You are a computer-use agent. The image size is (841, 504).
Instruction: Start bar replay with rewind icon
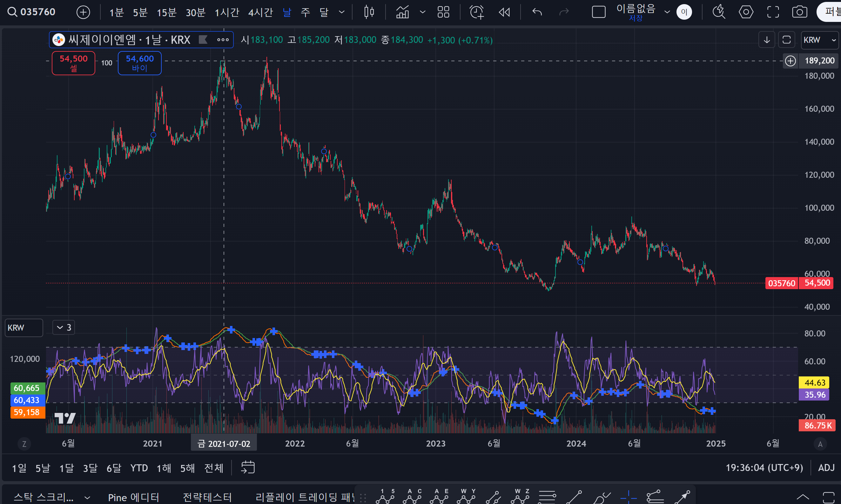pos(504,12)
